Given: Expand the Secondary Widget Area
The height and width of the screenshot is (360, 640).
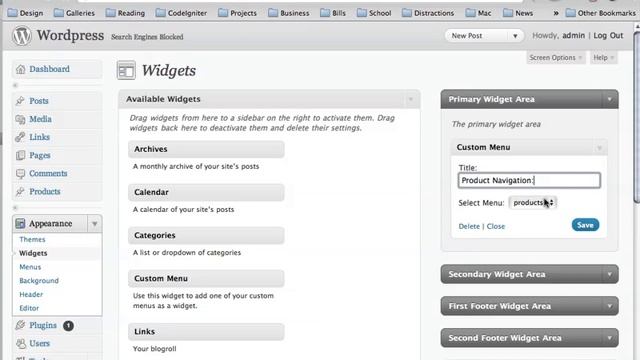Looking at the screenshot, I should (609, 274).
